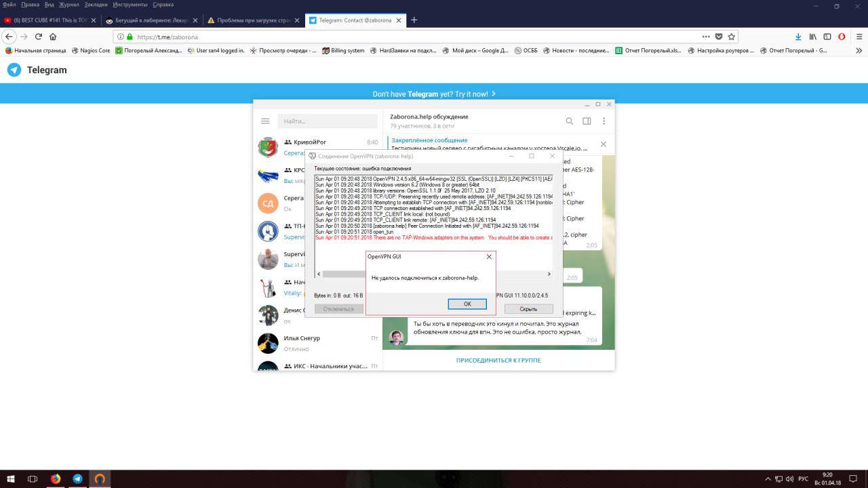Image resolution: width=868 pixels, height=488 pixels.
Task: Click the Скрыть button in OpenVPN window
Action: [528, 308]
